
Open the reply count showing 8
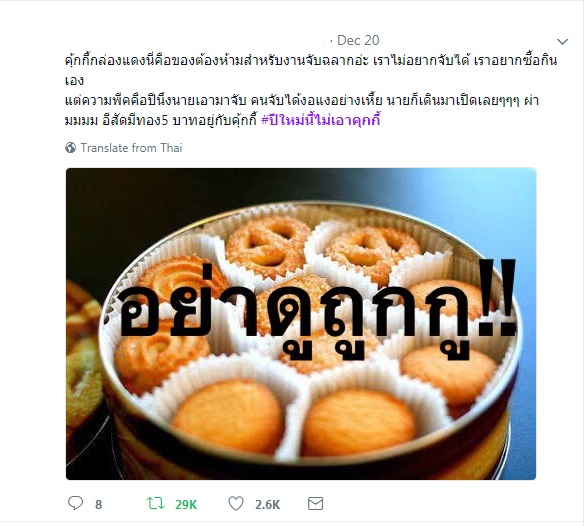coord(98,504)
